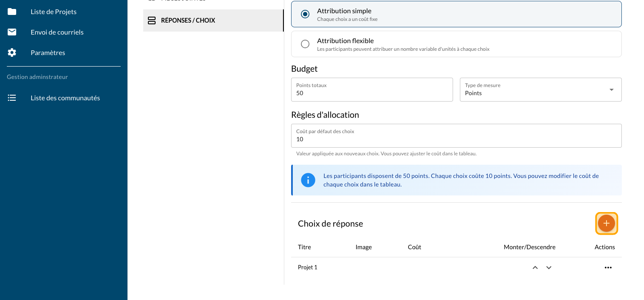
Task: Select the Attribution simple radio button
Action: click(x=305, y=14)
